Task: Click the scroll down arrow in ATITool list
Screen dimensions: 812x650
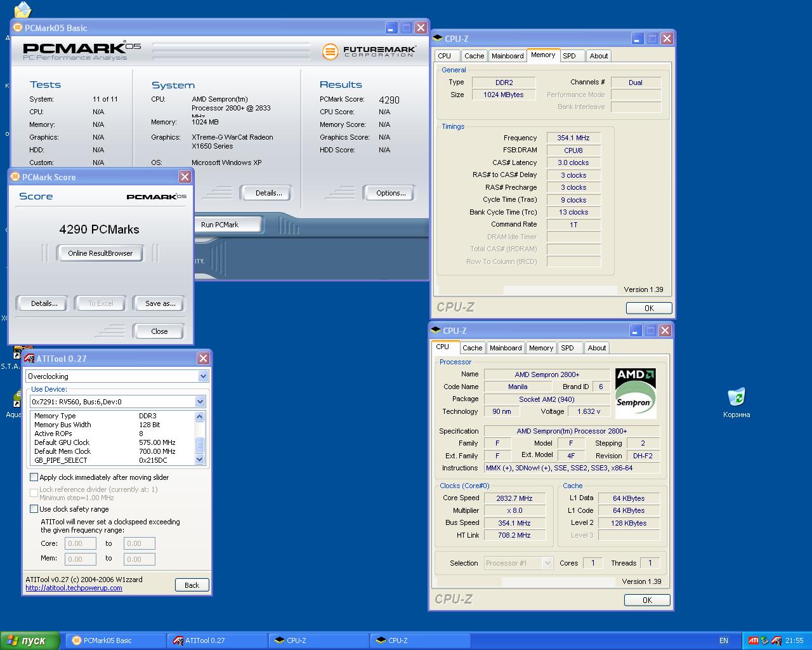Action: coord(200,459)
